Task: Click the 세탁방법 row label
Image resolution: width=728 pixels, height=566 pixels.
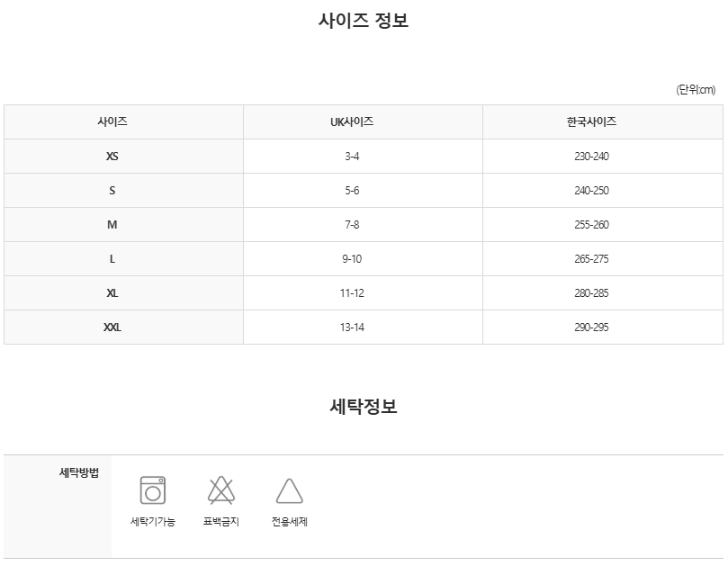Action: (x=79, y=472)
